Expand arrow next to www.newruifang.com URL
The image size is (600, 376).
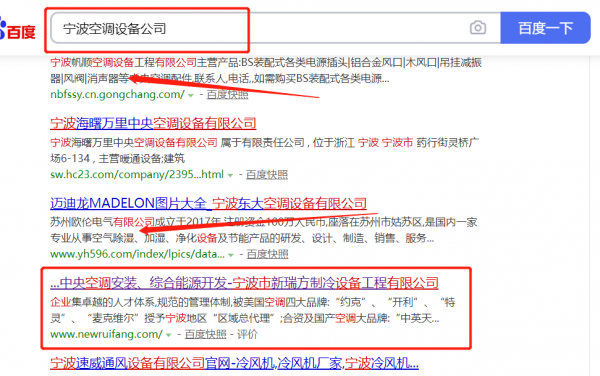[168, 335]
